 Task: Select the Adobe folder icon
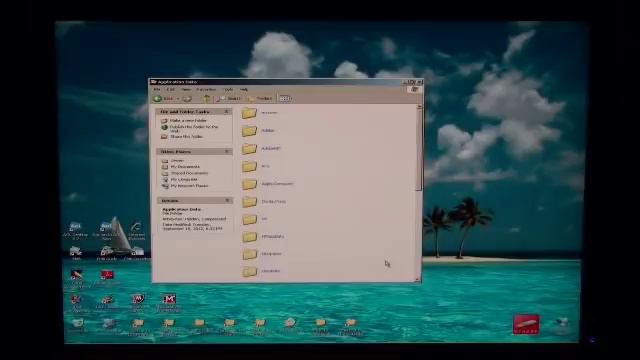[249, 131]
